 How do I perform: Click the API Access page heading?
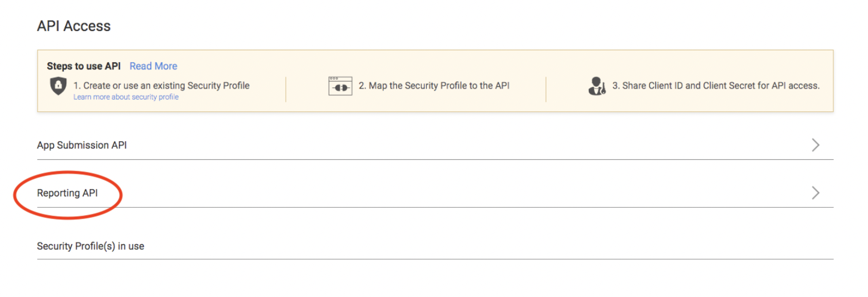click(74, 26)
